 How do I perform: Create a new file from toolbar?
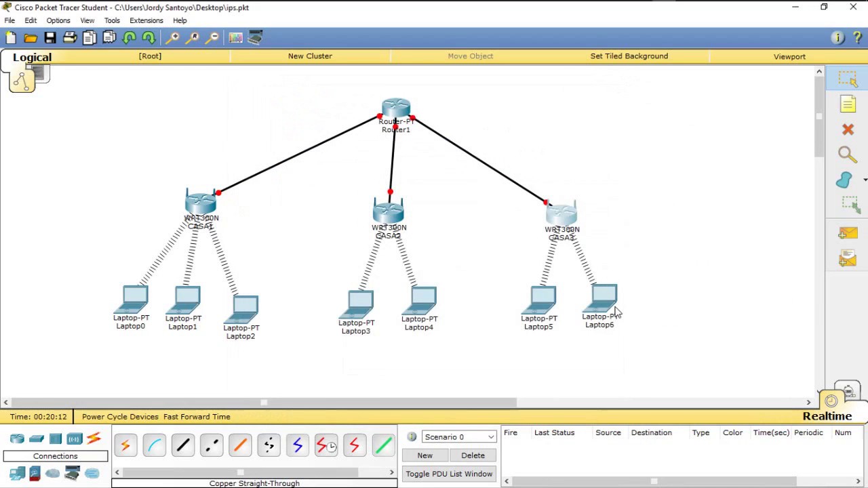(x=11, y=38)
